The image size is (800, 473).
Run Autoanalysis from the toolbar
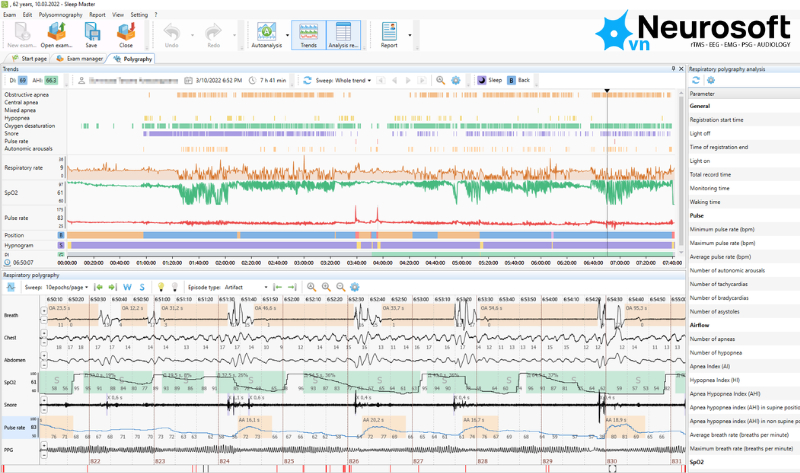(266, 35)
